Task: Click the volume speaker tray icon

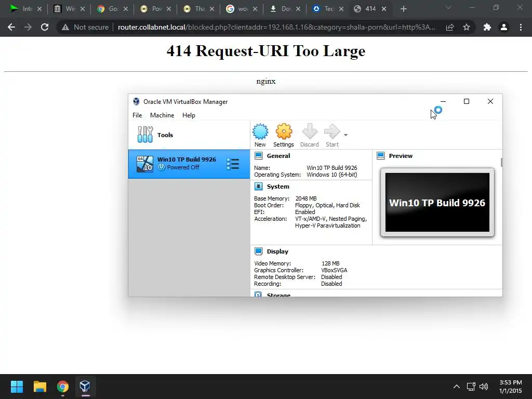Action: pyautogui.click(x=484, y=387)
